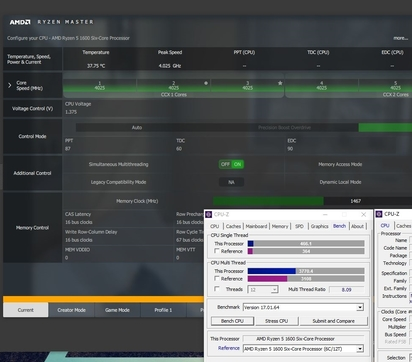Check Reference box under CPU Multi Thread
This screenshot has height=362, width=412.
click(x=217, y=278)
